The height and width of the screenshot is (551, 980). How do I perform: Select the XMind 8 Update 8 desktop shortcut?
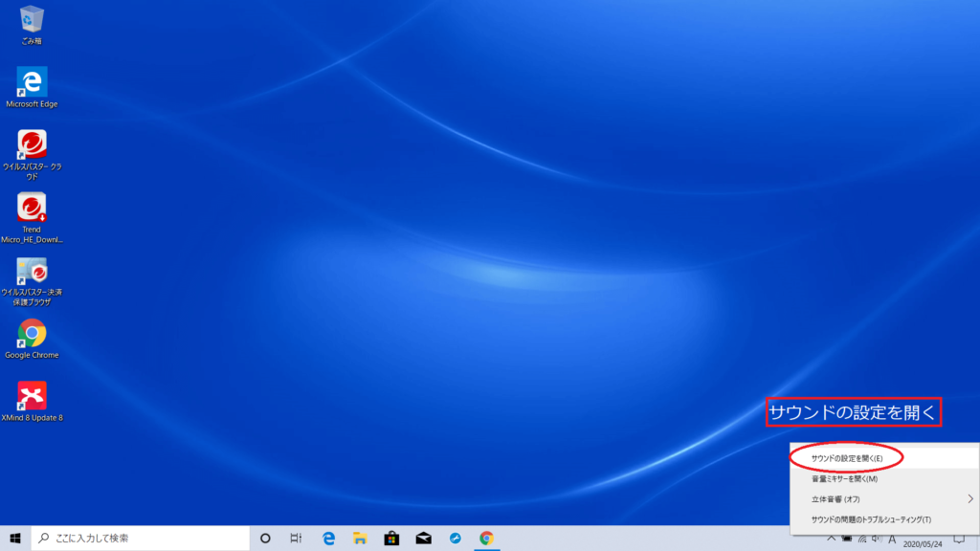tap(32, 402)
